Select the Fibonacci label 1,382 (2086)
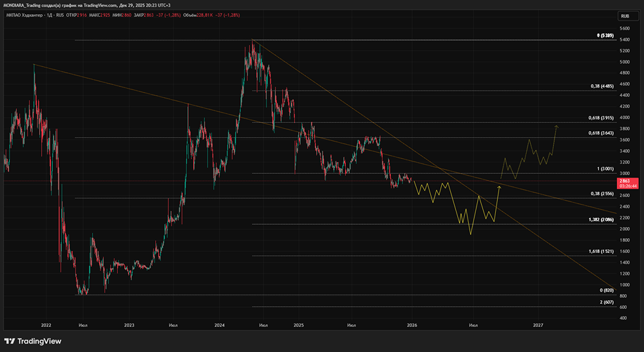The image size is (644, 352). point(601,219)
